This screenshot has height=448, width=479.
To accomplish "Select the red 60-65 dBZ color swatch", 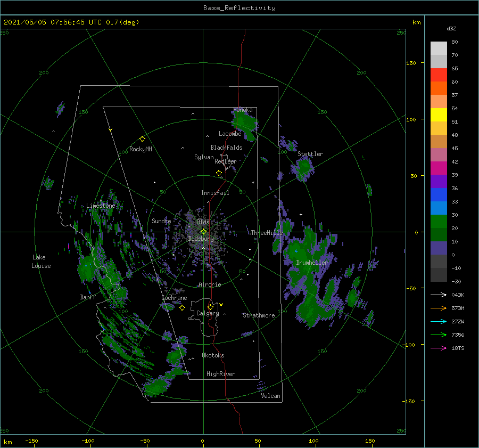I will (x=439, y=75).
